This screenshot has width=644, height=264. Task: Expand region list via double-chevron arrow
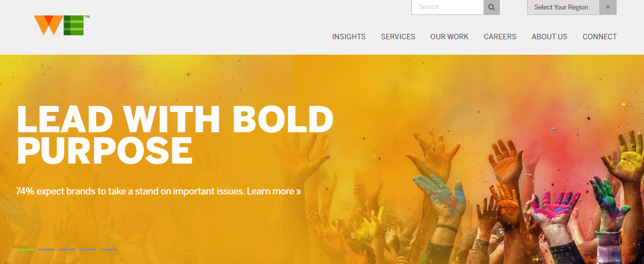click(x=608, y=7)
